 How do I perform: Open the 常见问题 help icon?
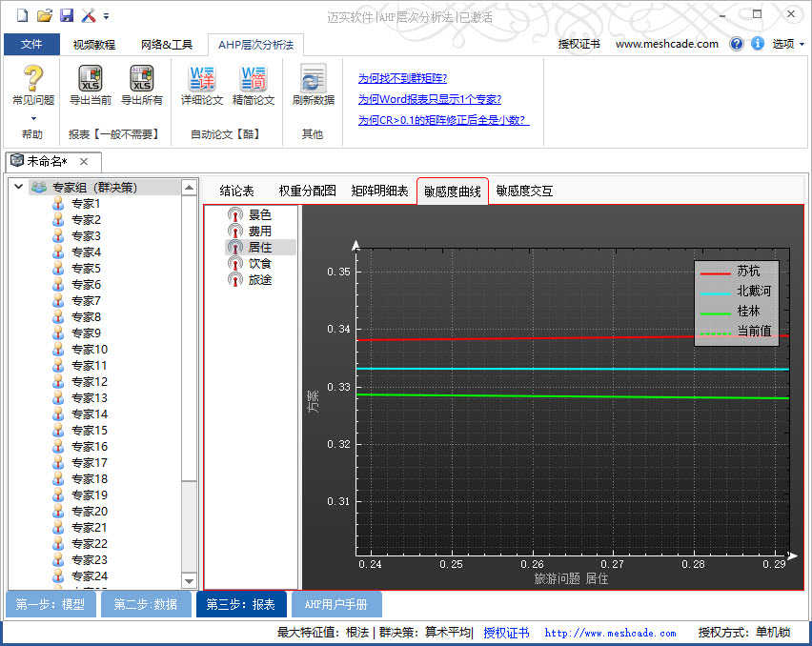33,77
